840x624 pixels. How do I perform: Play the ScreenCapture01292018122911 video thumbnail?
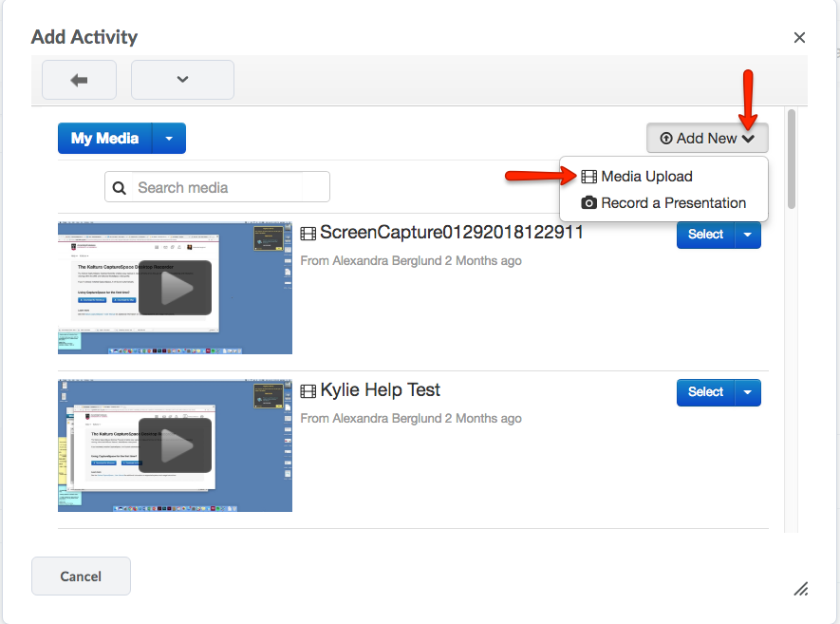175,289
